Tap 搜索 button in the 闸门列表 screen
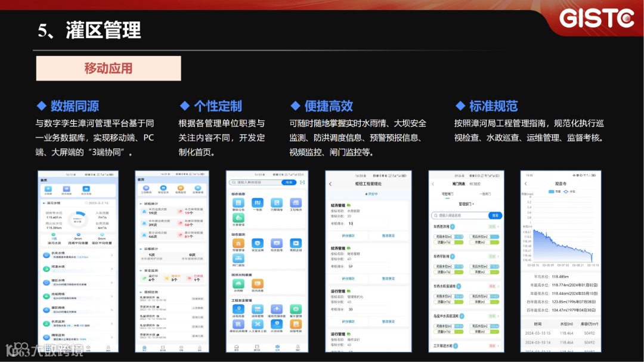Image resolution: width=644 pixels, height=362 pixels. coord(495,215)
